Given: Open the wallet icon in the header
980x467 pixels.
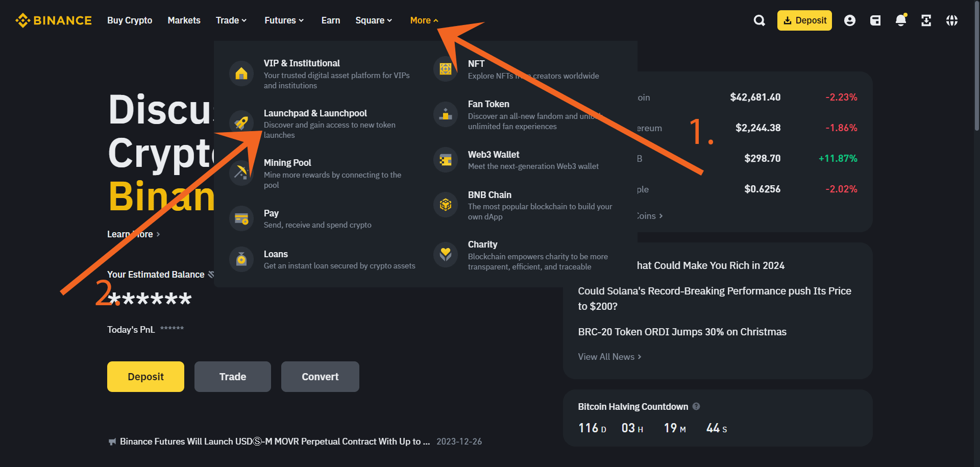Looking at the screenshot, I should pos(875,20).
